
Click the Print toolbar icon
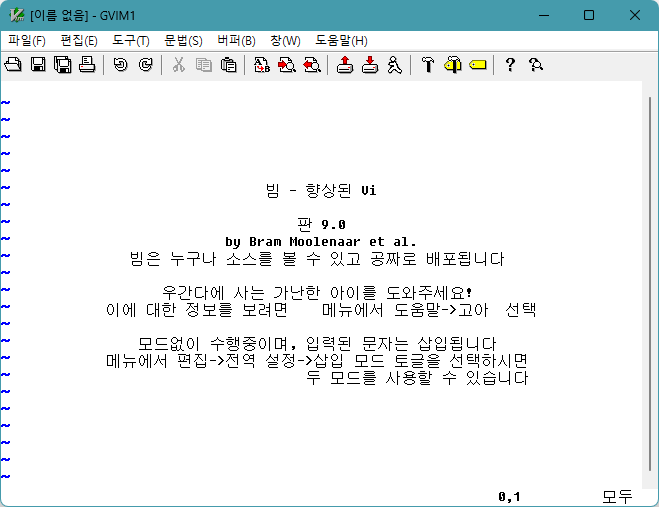click(x=87, y=65)
